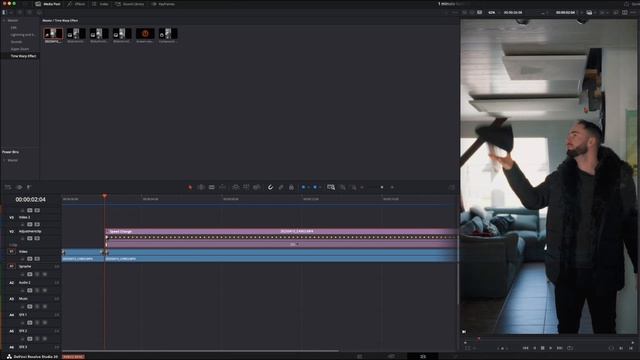Toggle timeline Snapping magnet icon
Image resolution: width=640 pixels, height=360 pixels.
(270, 187)
